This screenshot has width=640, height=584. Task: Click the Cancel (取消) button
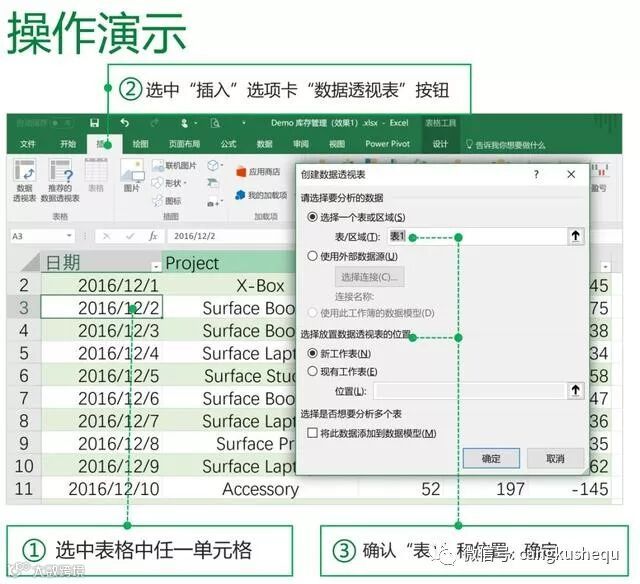(555, 458)
